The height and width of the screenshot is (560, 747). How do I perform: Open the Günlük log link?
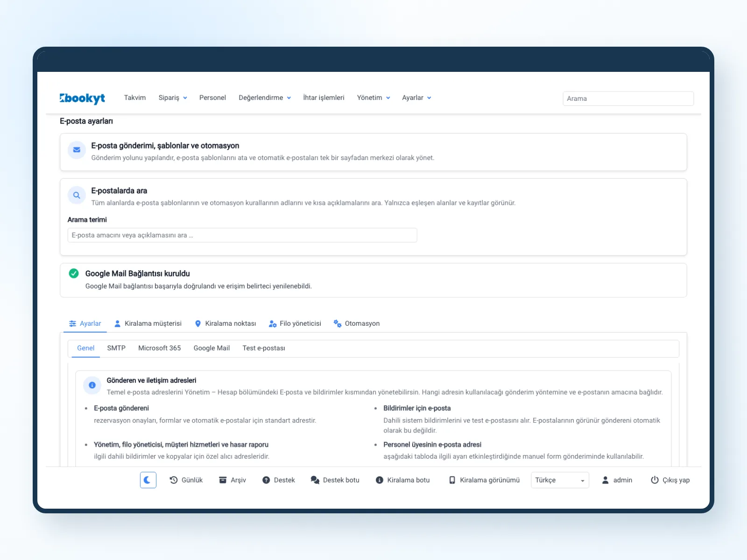186,480
